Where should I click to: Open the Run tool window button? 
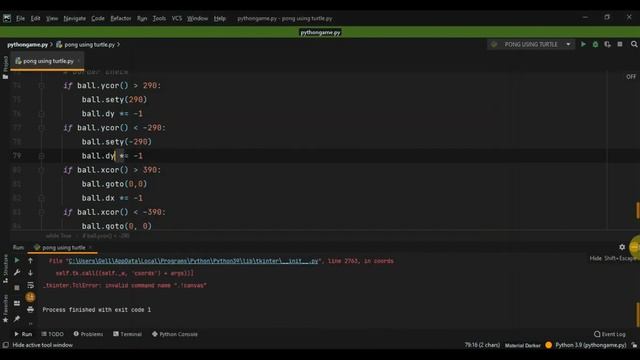[23, 334]
